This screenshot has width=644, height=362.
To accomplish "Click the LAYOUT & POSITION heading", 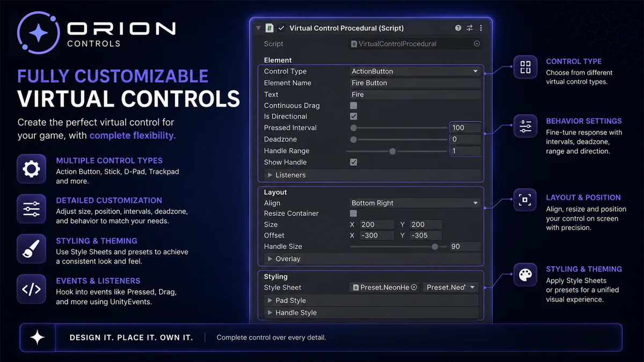I will (x=583, y=197).
